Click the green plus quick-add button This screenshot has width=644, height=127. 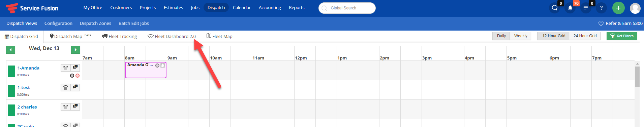pyautogui.click(x=618, y=8)
